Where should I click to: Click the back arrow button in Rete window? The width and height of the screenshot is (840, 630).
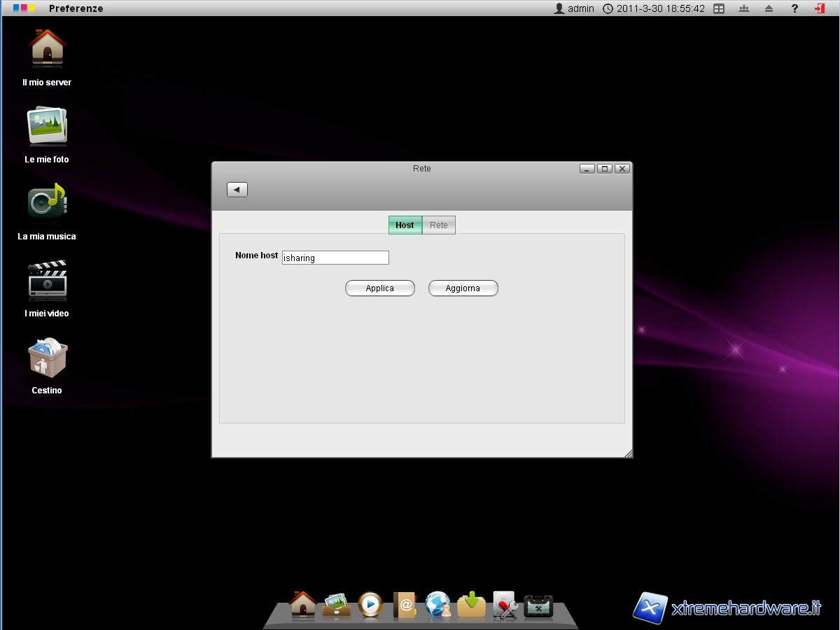[237, 190]
